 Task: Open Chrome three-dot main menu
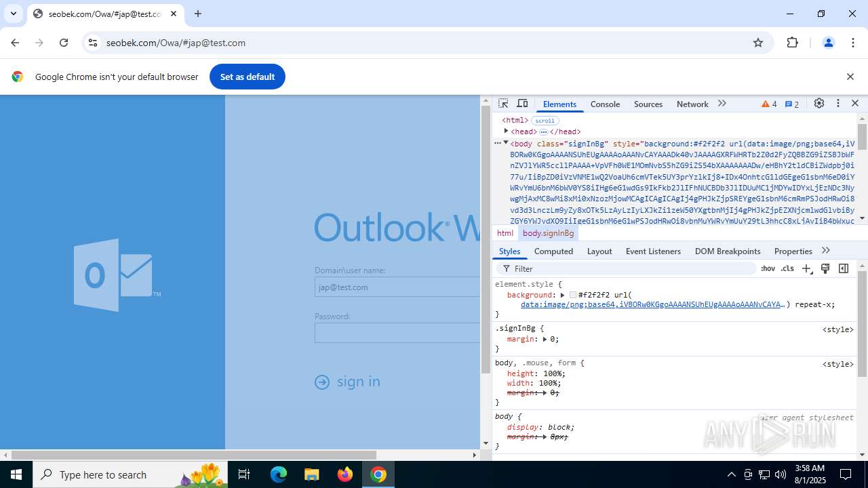[853, 43]
